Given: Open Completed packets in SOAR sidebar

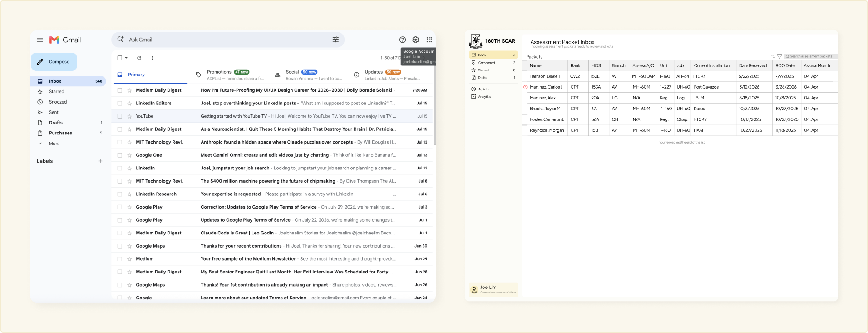Looking at the screenshot, I should (493, 63).
